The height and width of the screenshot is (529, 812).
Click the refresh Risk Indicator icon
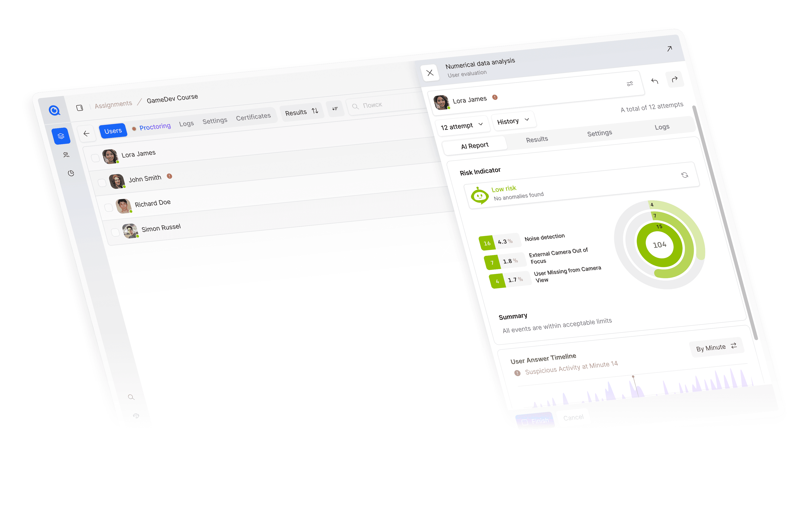pyautogui.click(x=684, y=175)
